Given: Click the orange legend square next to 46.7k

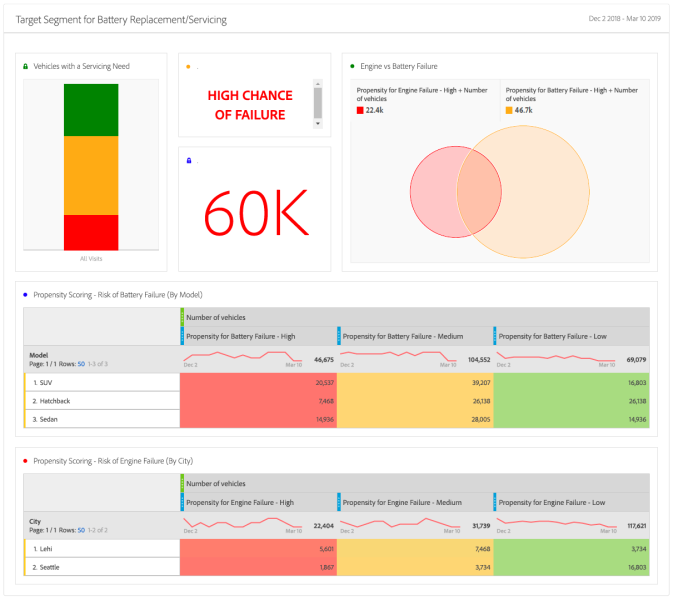Looking at the screenshot, I should pyautogui.click(x=509, y=110).
